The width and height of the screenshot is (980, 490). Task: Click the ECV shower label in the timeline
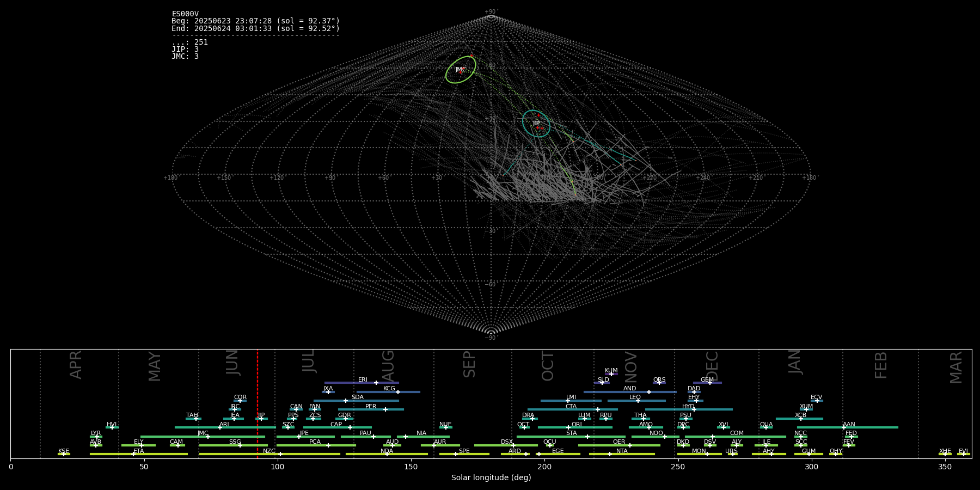[x=816, y=397]
